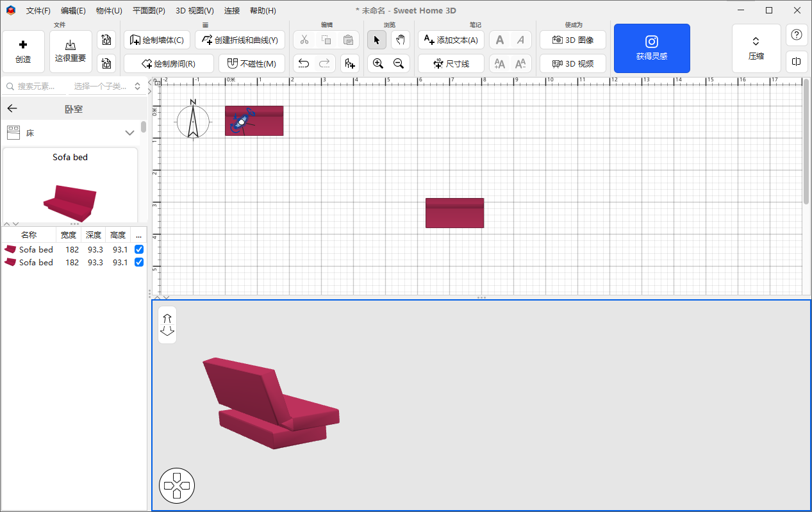
Task: Open the 平面图(P) menu
Action: pos(148,10)
